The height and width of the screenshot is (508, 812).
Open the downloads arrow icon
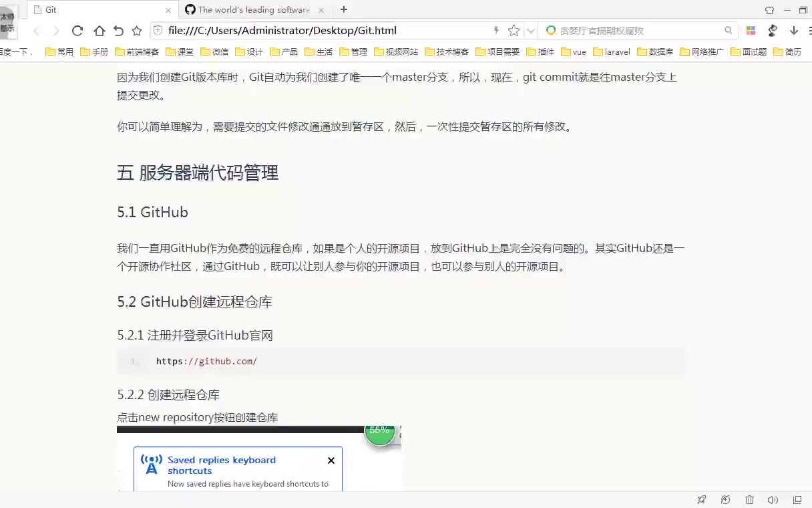pyautogui.click(x=794, y=31)
